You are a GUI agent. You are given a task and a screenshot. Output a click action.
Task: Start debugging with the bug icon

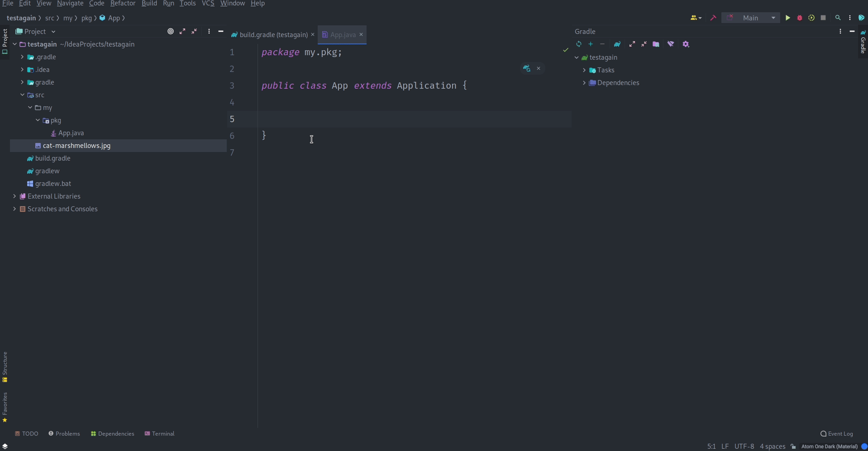800,18
